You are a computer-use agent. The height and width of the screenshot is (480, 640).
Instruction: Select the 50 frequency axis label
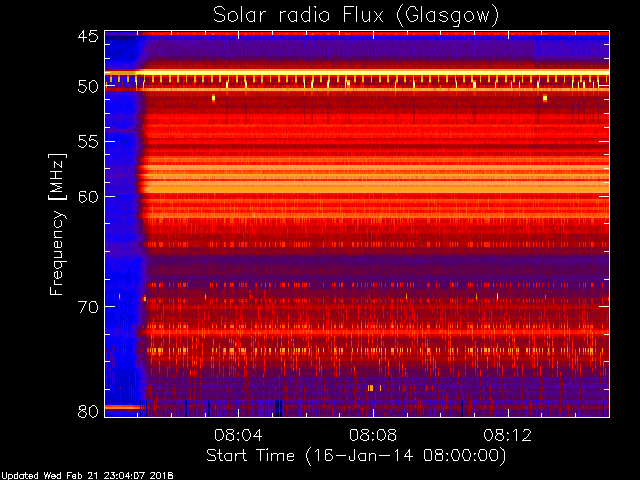[88, 87]
